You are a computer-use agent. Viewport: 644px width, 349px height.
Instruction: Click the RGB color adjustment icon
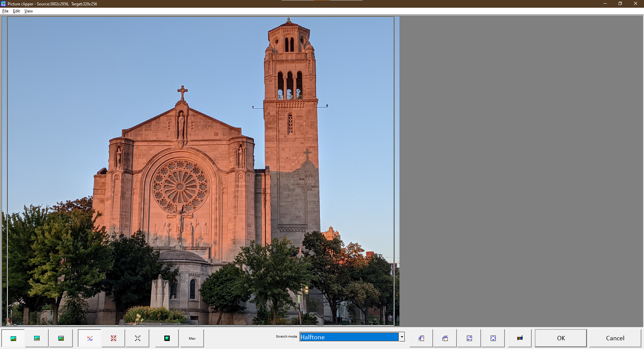(x=520, y=338)
